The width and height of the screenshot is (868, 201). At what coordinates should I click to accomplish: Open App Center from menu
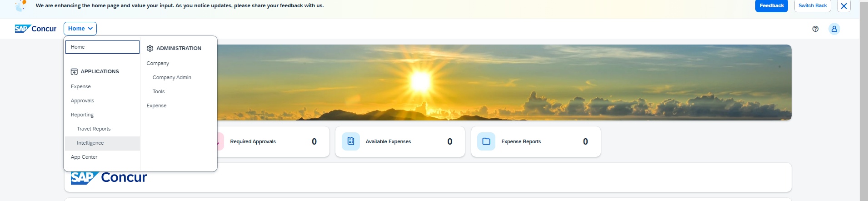[84, 157]
